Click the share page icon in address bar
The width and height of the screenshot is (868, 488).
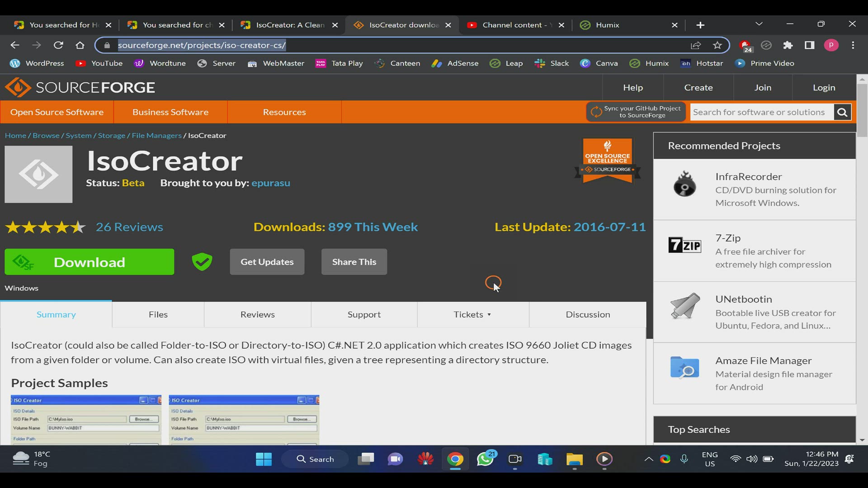[x=696, y=45]
